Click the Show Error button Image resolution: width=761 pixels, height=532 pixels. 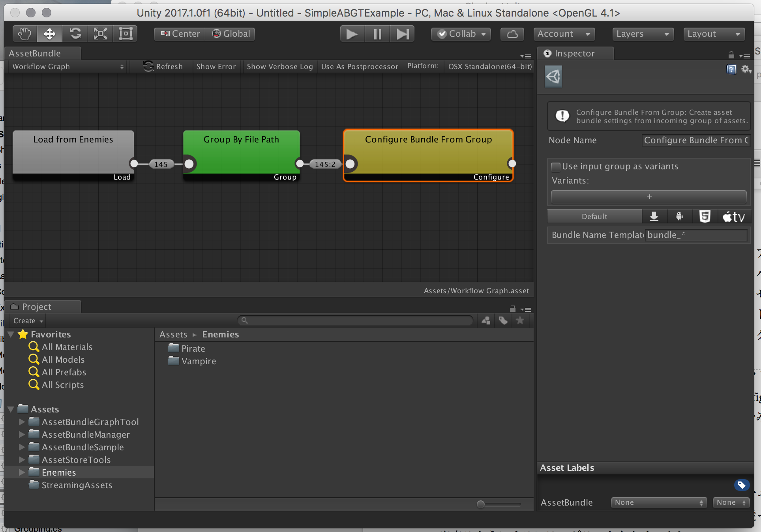point(215,66)
